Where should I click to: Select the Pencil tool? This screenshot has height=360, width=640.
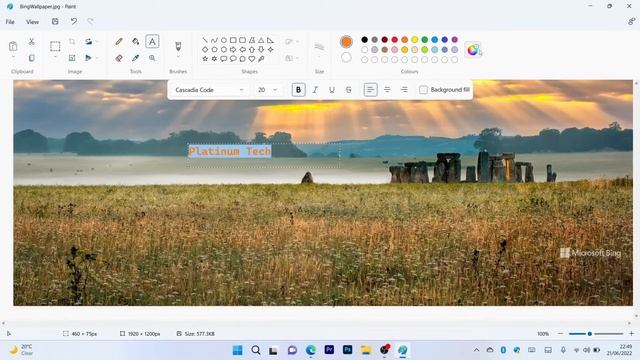[119, 41]
